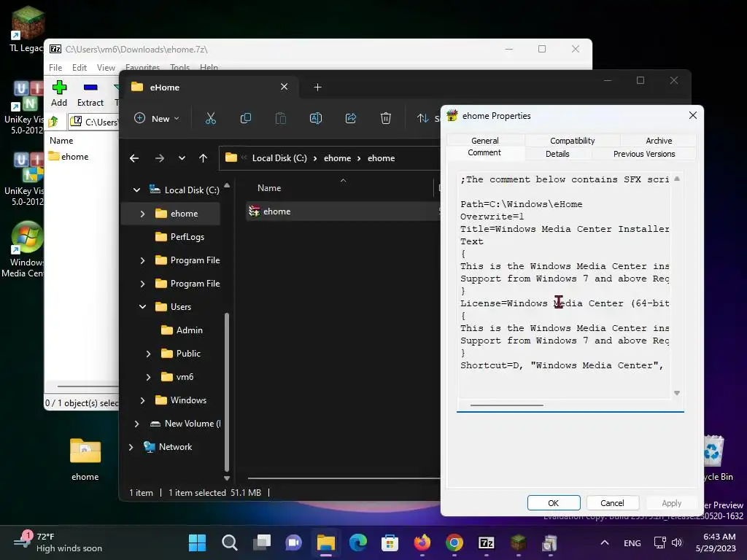Click the navigation pane vertical scrollbar

[227, 391]
